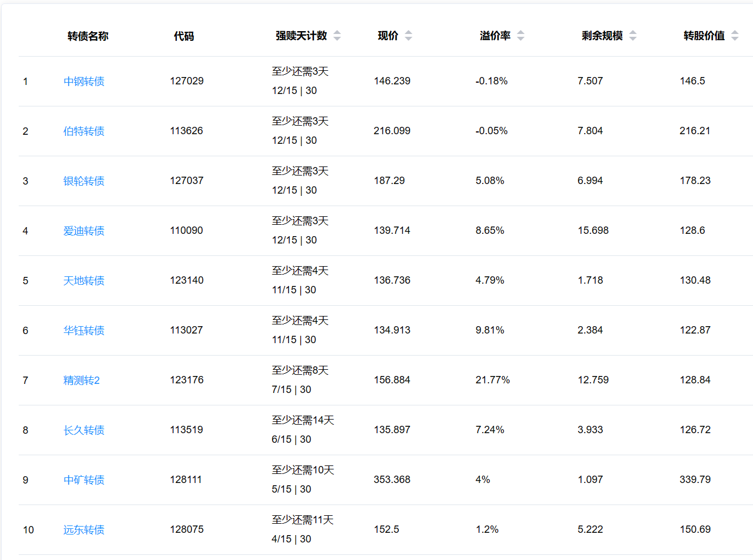Click the 353.368 price cell
753x560 pixels.
coord(392,480)
